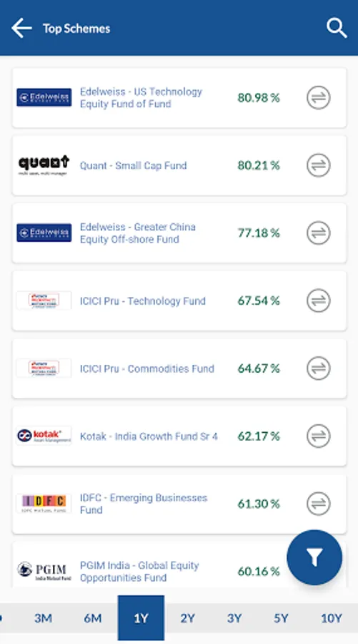Tap compare icon for IDFC Emerging Businesses Fund

(x=318, y=504)
